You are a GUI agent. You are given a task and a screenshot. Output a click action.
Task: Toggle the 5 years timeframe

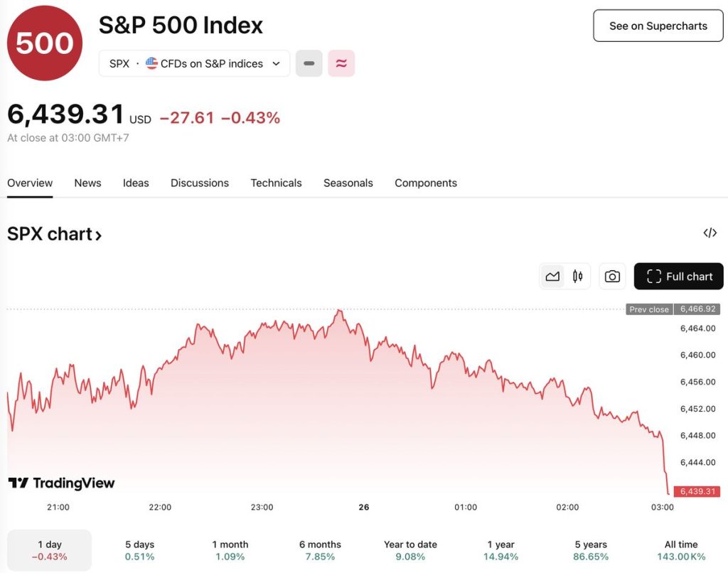[590, 550]
